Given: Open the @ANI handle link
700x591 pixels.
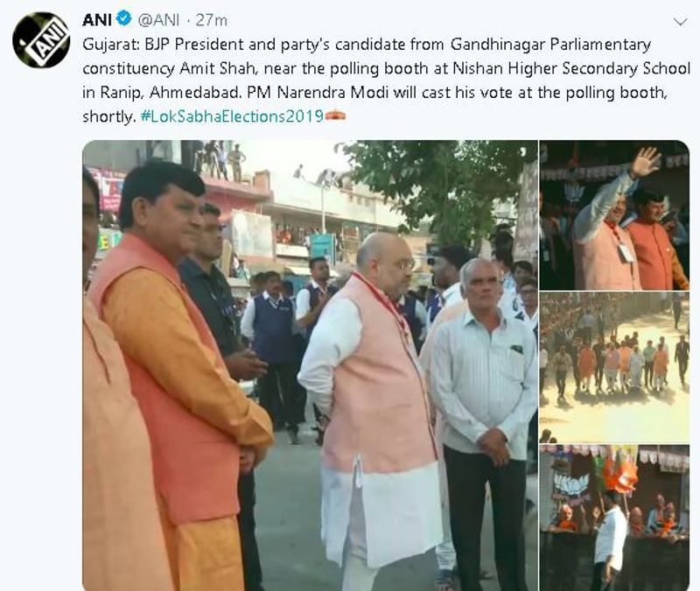Looking at the screenshot, I should pos(158,20).
